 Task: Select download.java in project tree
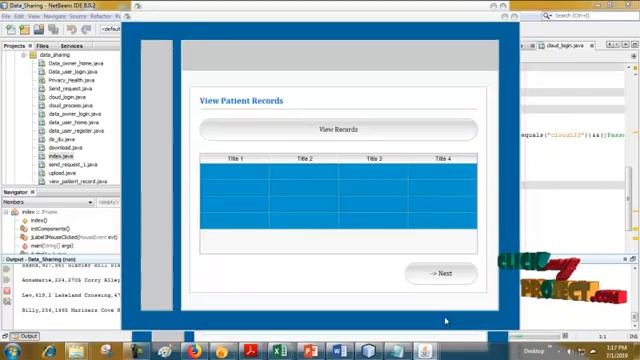(65, 148)
